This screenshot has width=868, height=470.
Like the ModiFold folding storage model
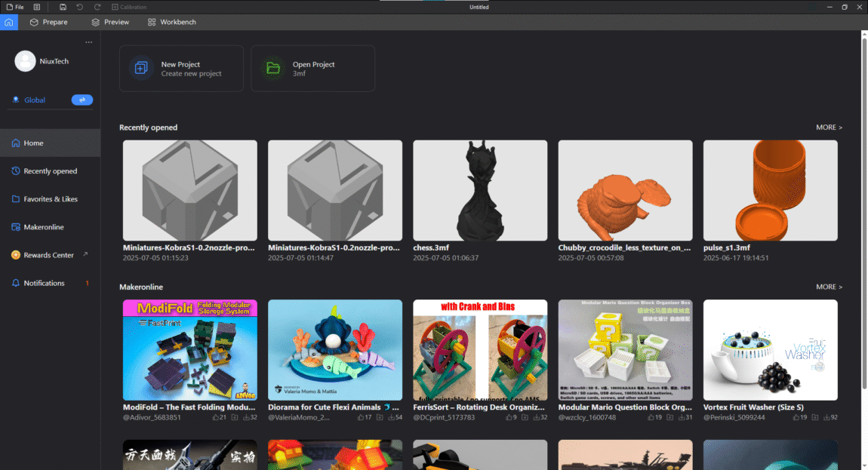click(x=216, y=417)
